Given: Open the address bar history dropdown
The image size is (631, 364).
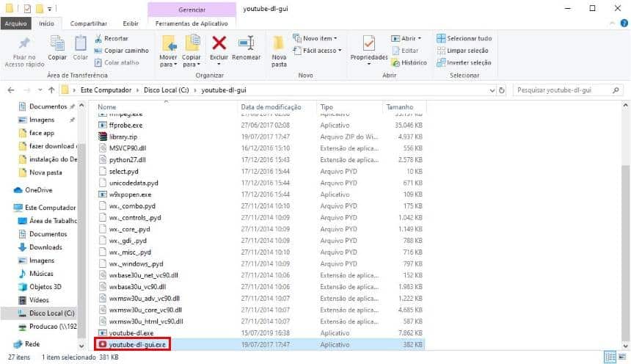Looking at the screenshot, I should point(492,90).
